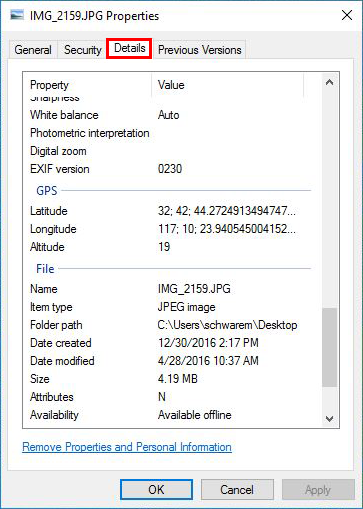
Task: Click the File section header
Action: [x=45, y=269]
